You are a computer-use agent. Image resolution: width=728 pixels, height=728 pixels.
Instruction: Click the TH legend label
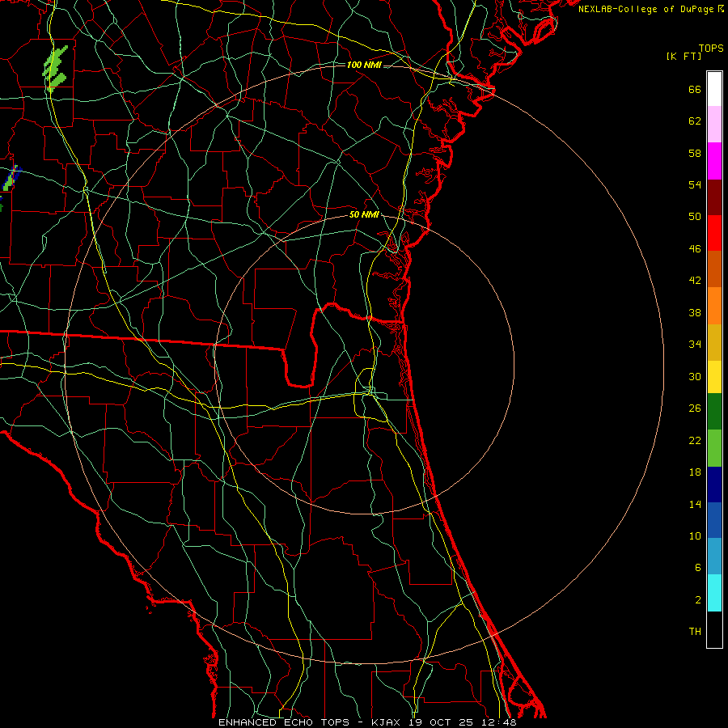pos(695,632)
